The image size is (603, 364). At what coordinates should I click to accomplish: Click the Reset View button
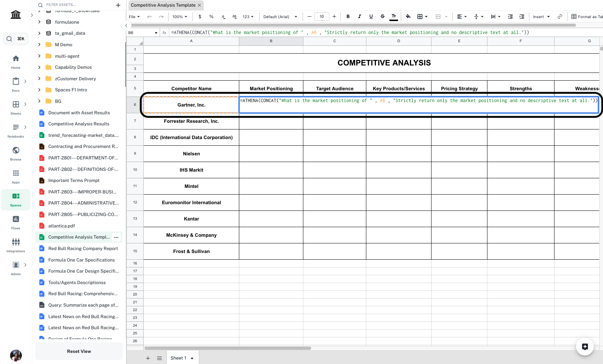point(79,351)
